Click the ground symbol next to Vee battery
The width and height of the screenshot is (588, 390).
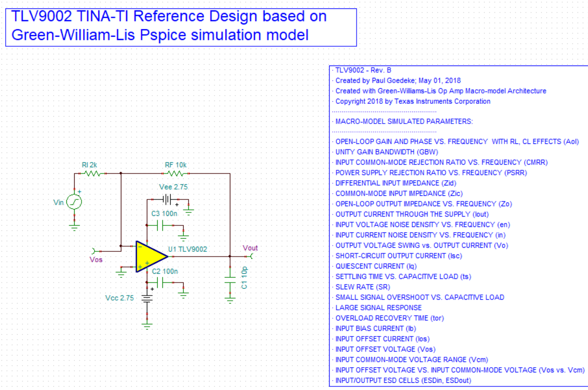tap(188, 211)
